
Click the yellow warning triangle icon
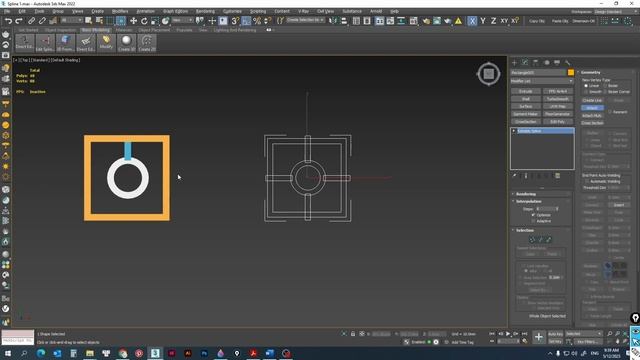tap(458, 21)
